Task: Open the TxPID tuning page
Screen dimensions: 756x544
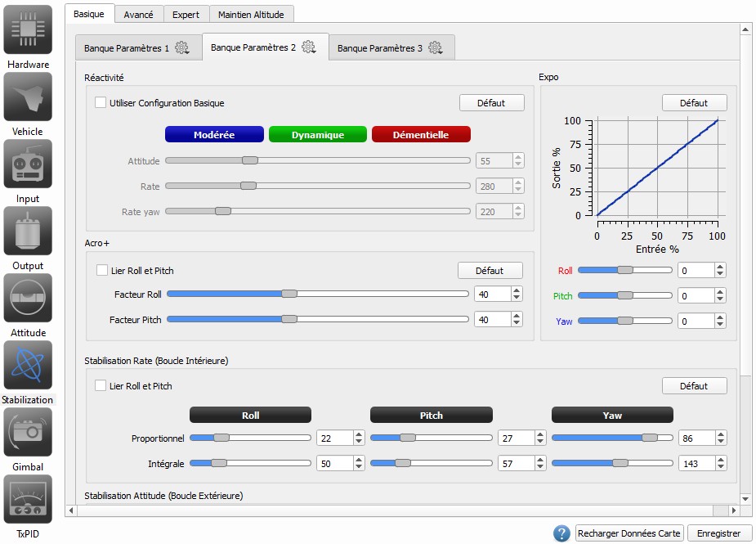Action: 28,500
